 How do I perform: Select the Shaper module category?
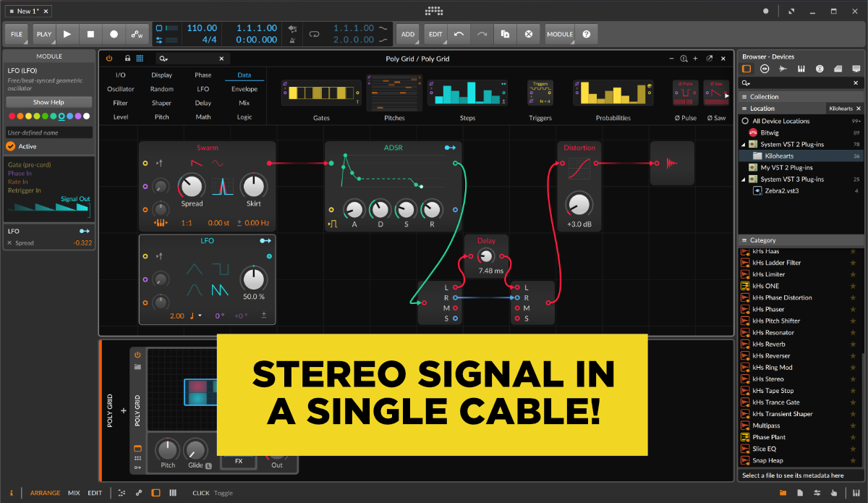click(x=162, y=103)
